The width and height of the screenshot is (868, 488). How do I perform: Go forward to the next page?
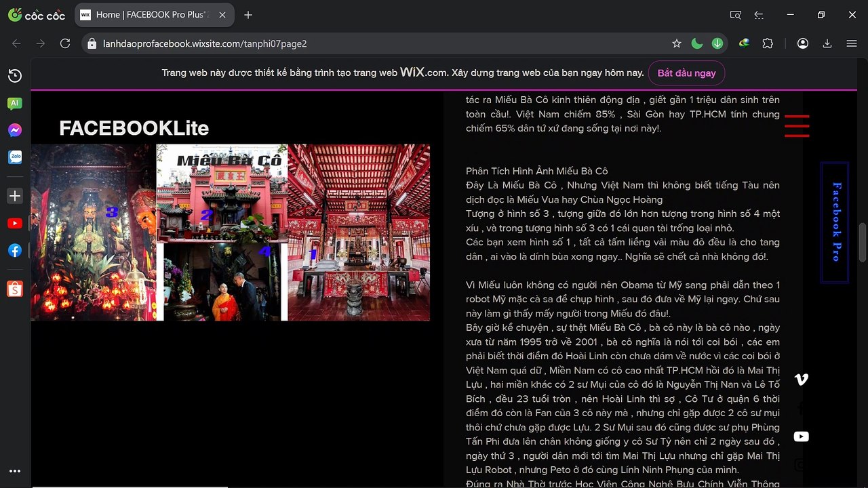[41, 43]
